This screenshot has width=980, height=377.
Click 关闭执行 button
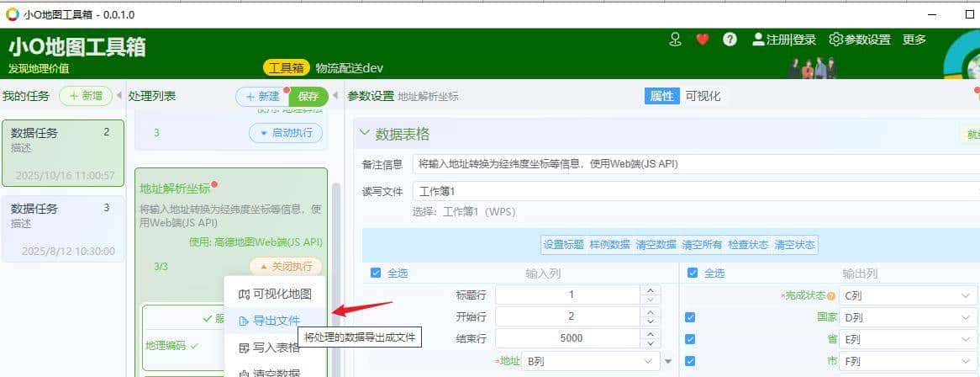(x=286, y=267)
